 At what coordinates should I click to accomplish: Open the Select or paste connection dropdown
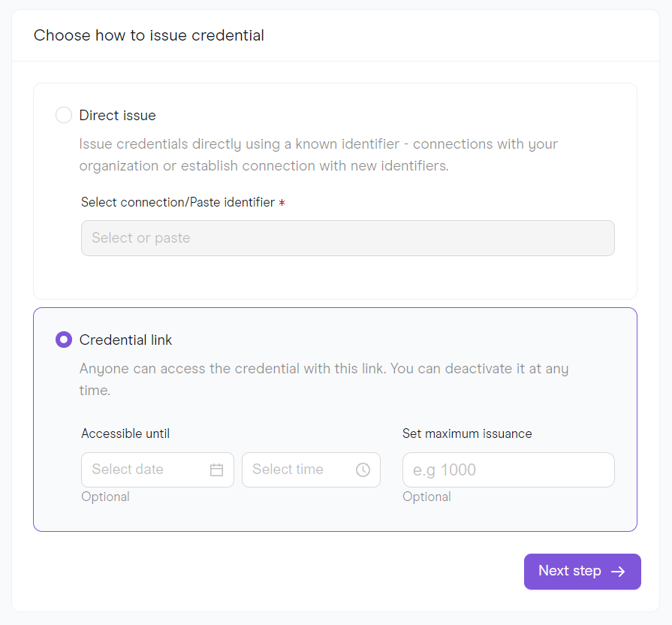(348, 238)
